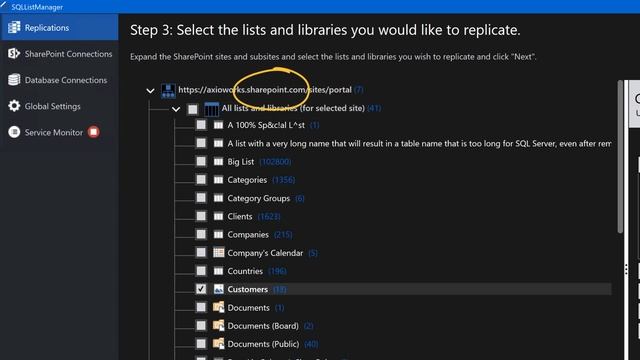Collapse the All lists and libraries node
The image size is (640, 360).
point(176,109)
